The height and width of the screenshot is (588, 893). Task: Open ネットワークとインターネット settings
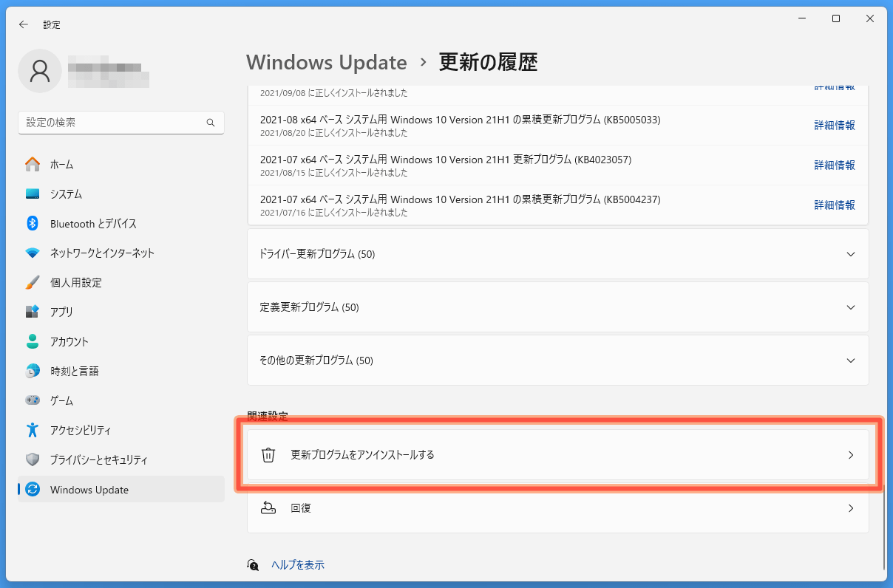(x=121, y=253)
